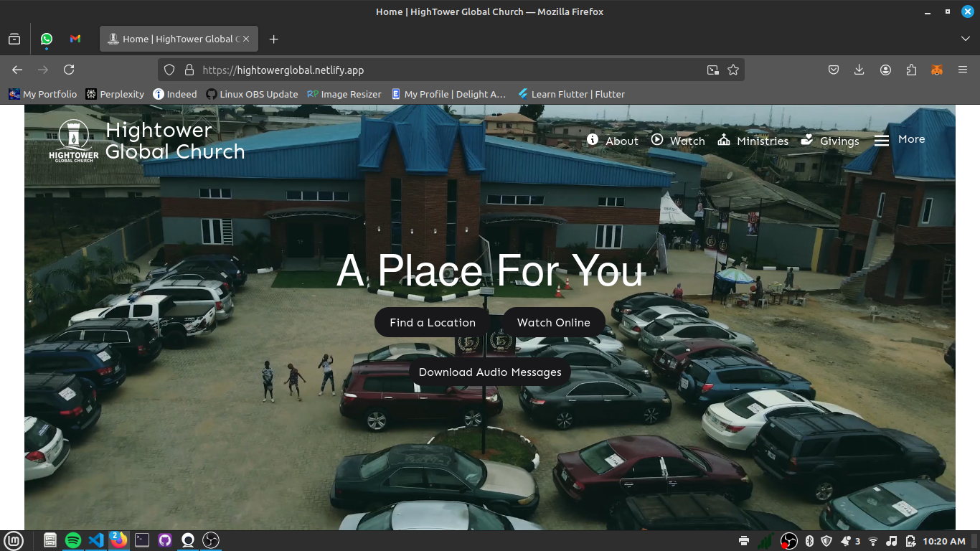Screen dimensions: 980x551
Task: Bookmark this page with the star icon
Action: pos(732,70)
